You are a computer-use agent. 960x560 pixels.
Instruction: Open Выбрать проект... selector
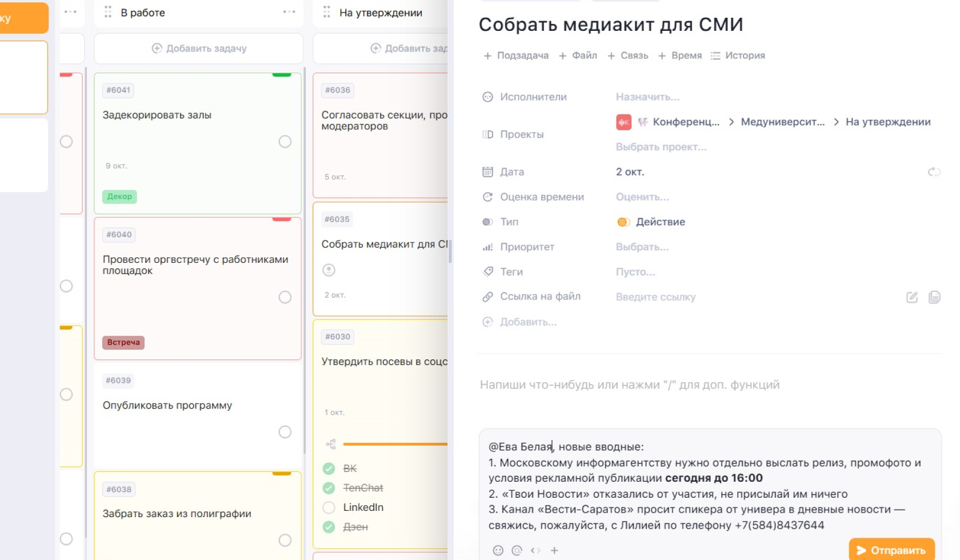click(x=661, y=147)
